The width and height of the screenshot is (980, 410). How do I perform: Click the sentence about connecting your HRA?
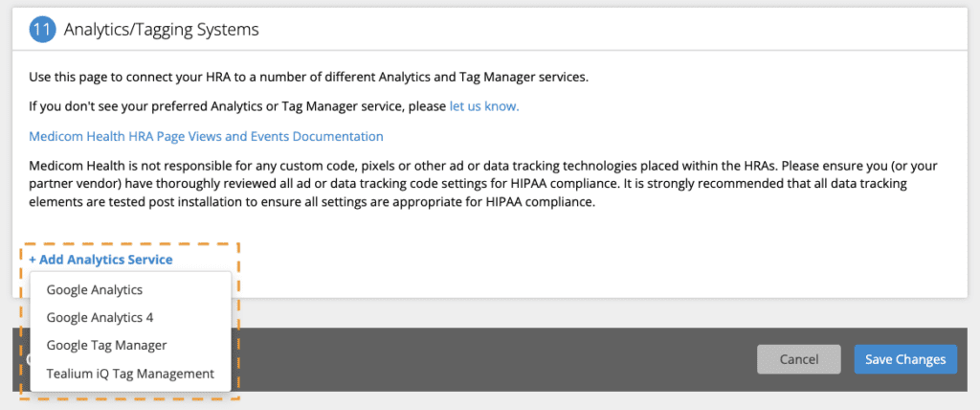point(309,78)
